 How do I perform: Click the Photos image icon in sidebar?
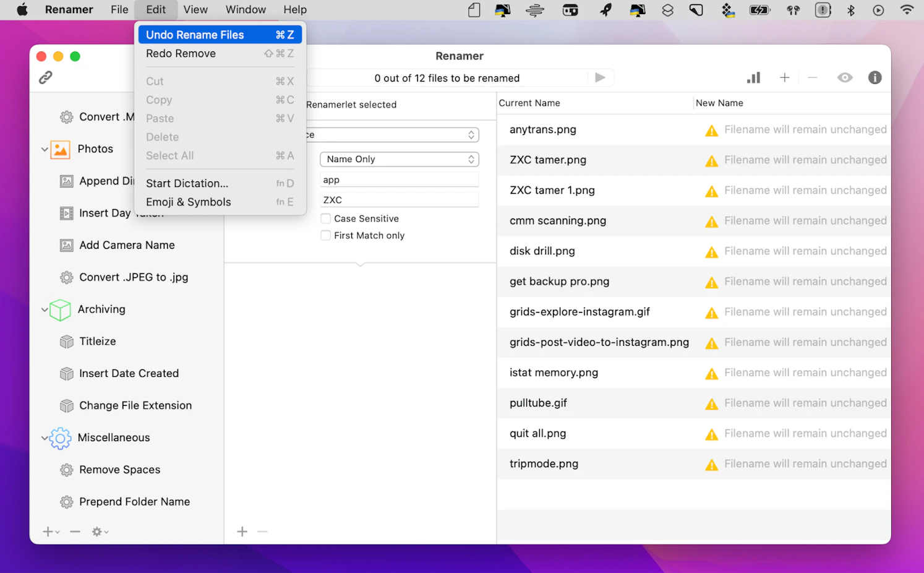pos(59,149)
